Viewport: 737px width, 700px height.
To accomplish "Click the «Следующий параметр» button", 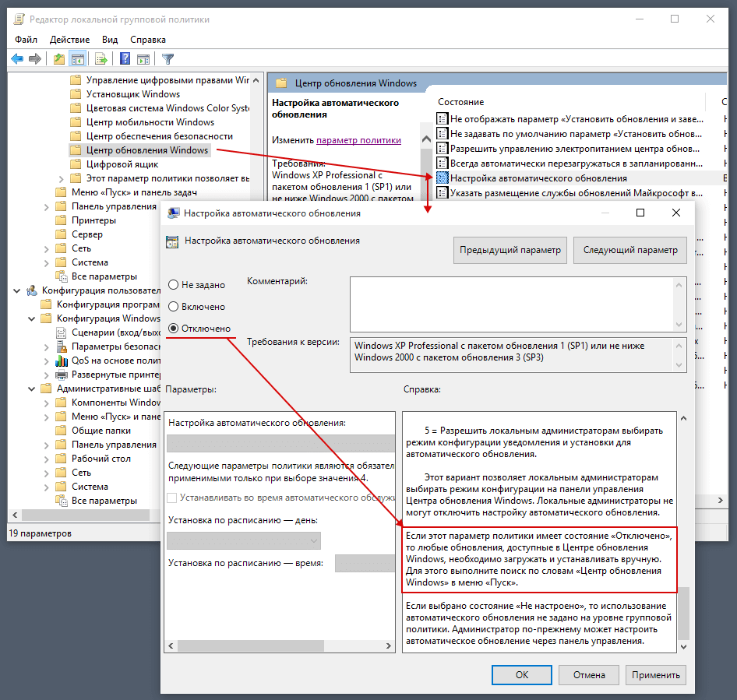I will click(629, 251).
